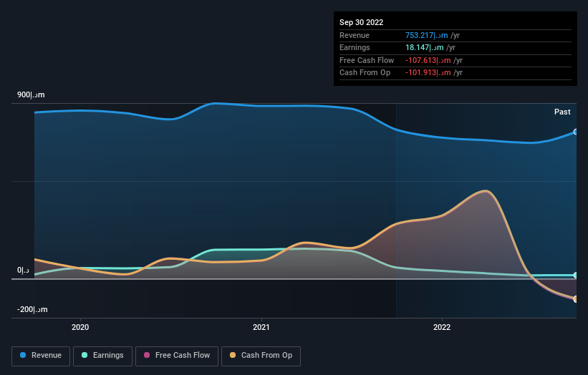Click the -200 y-axis label
This screenshot has height=375, width=588.
coord(32,309)
